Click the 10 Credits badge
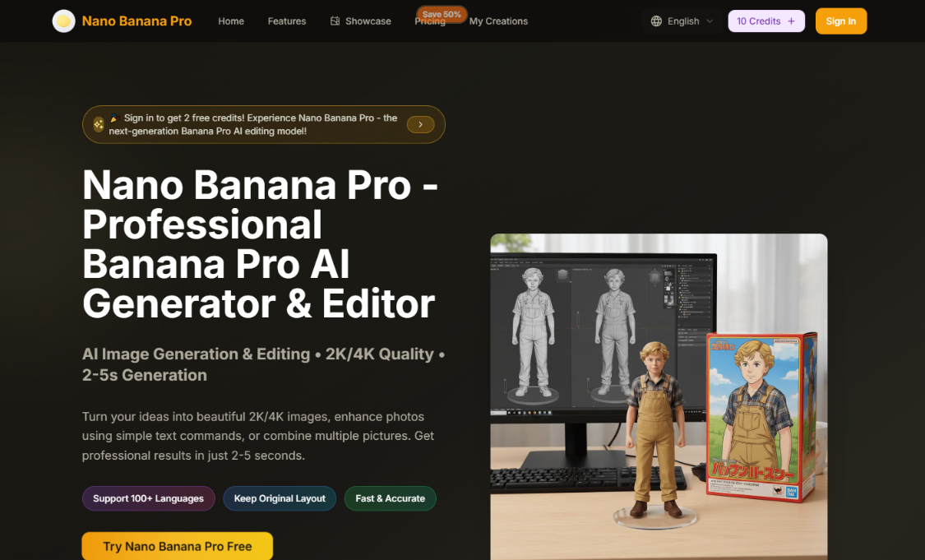The width and height of the screenshot is (925, 560). (761, 21)
